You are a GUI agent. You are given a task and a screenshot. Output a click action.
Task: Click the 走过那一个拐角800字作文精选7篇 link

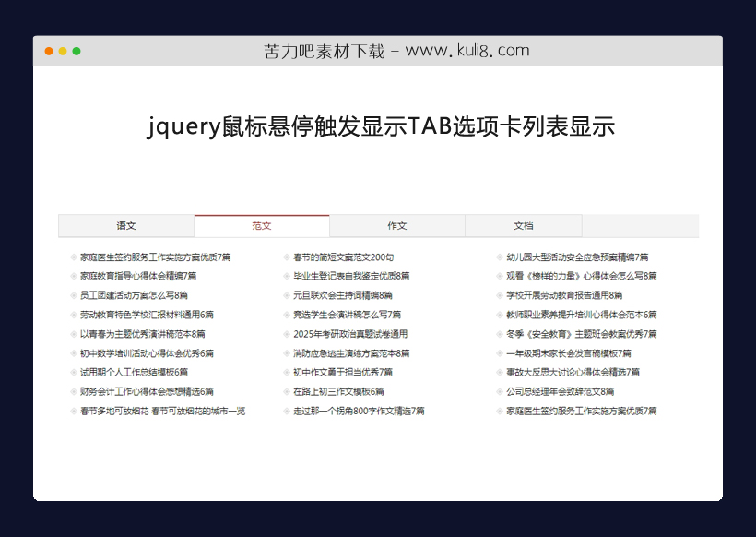tap(358, 412)
